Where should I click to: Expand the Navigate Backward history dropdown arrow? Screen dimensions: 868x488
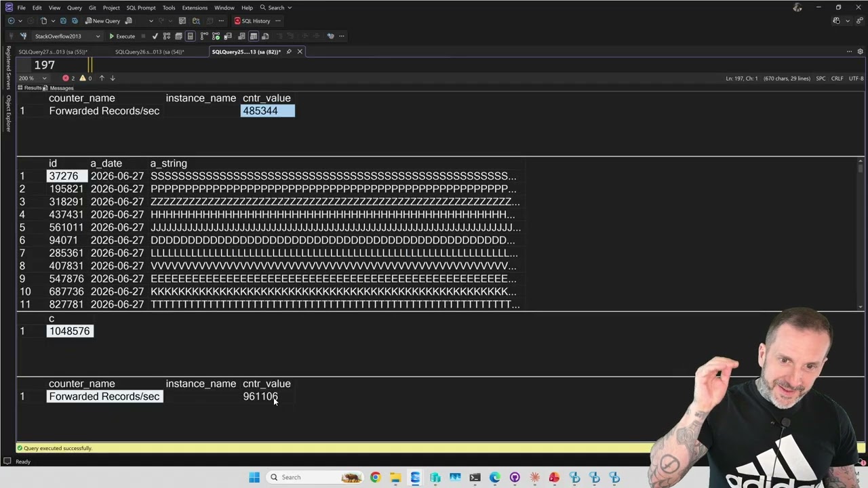tap(20, 20)
